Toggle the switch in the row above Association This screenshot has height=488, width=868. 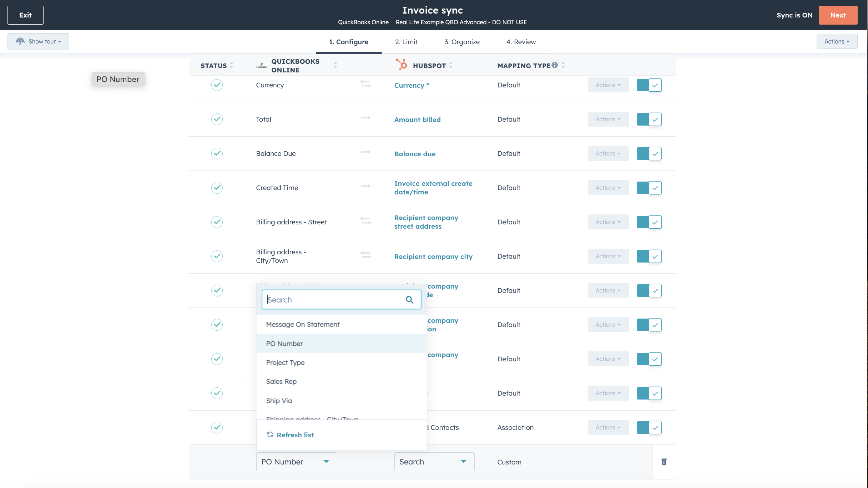click(x=649, y=393)
